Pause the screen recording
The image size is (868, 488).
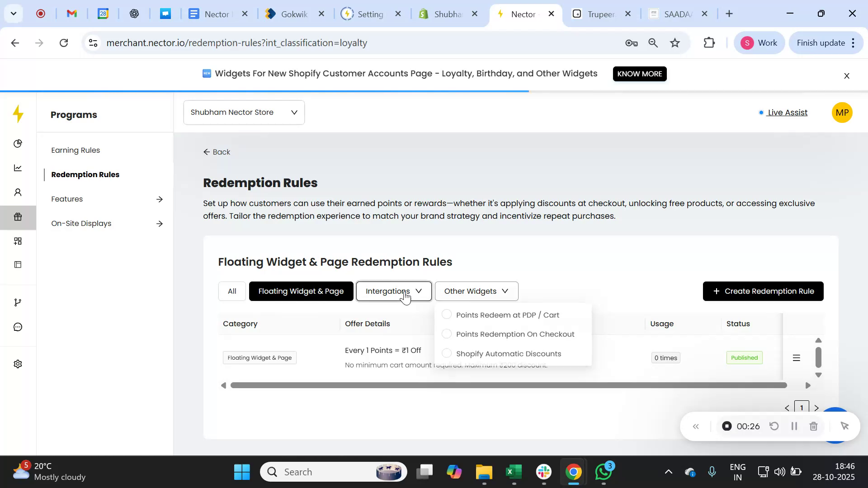[794, 426]
